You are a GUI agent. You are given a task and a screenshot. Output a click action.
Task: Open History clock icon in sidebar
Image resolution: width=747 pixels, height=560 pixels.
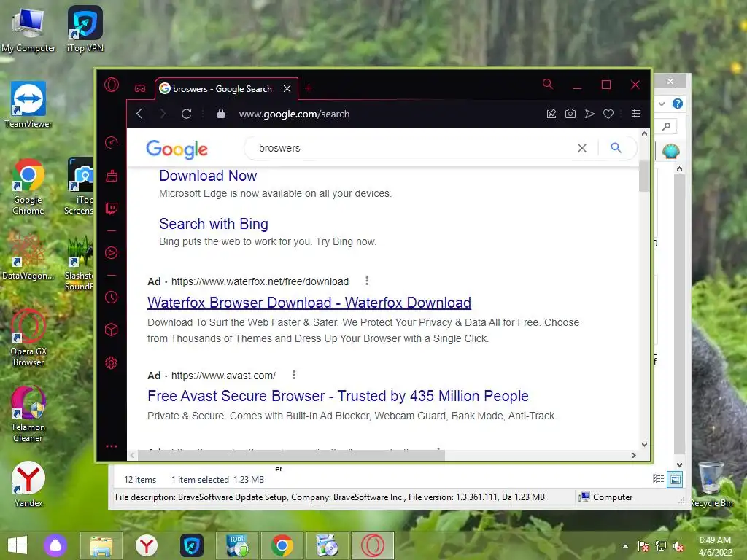(x=112, y=297)
